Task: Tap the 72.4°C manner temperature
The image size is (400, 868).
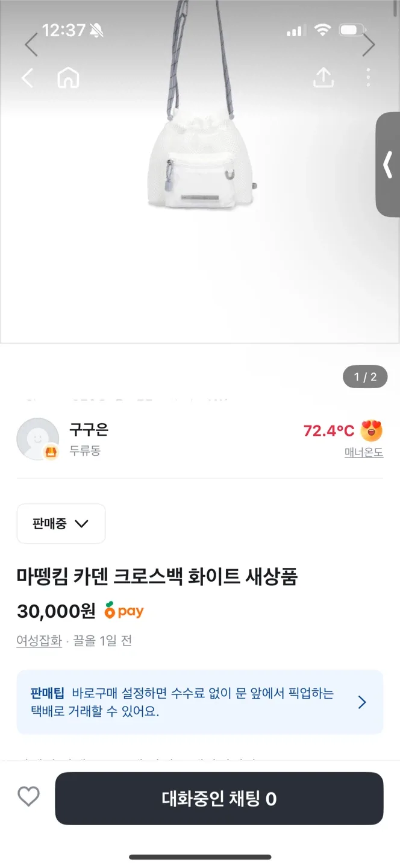Action: click(x=328, y=430)
